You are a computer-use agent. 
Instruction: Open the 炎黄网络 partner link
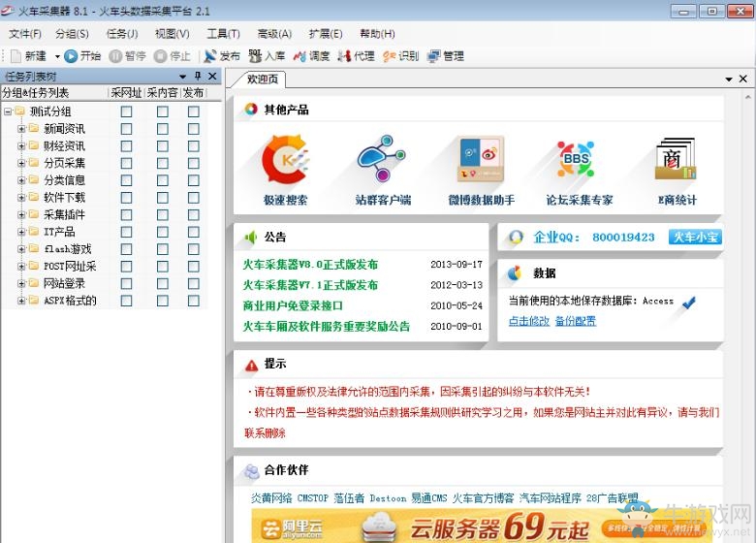click(271, 498)
